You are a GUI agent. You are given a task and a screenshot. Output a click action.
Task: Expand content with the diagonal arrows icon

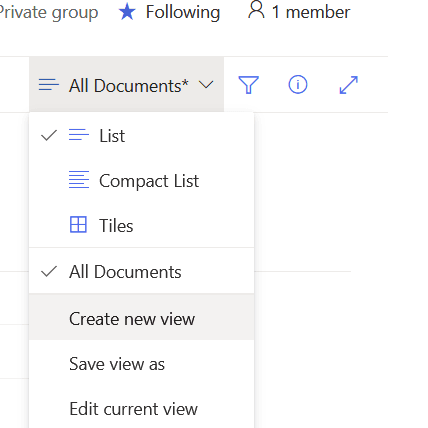(349, 85)
